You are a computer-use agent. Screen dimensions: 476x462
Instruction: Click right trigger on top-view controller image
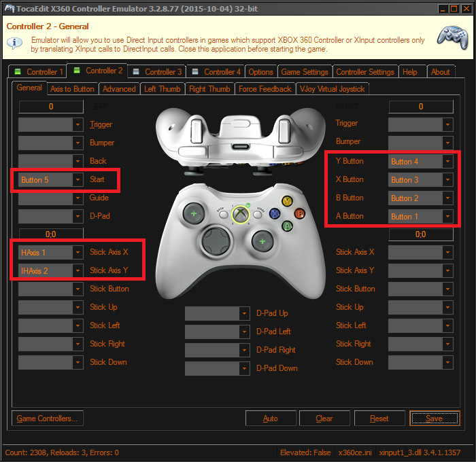(x=285, y=130)
